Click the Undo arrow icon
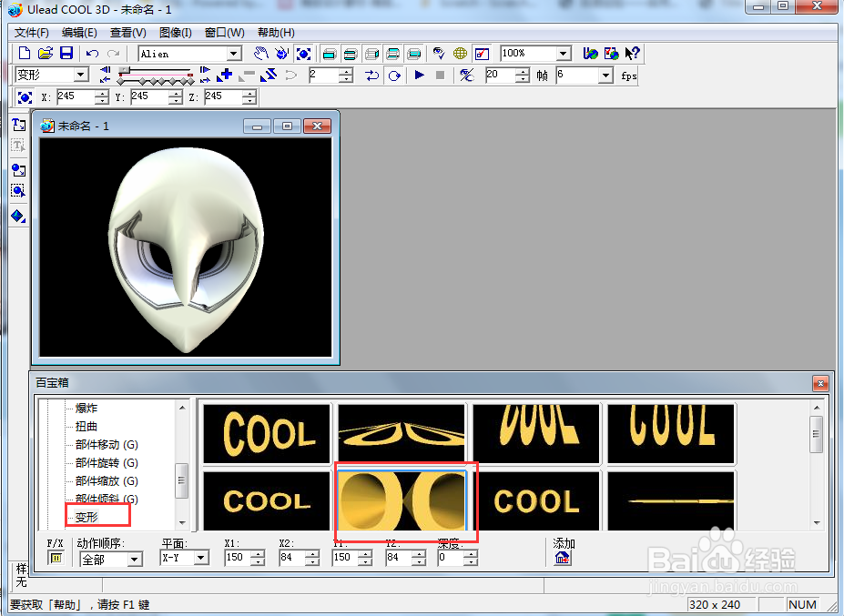 (x=93, y=54)
